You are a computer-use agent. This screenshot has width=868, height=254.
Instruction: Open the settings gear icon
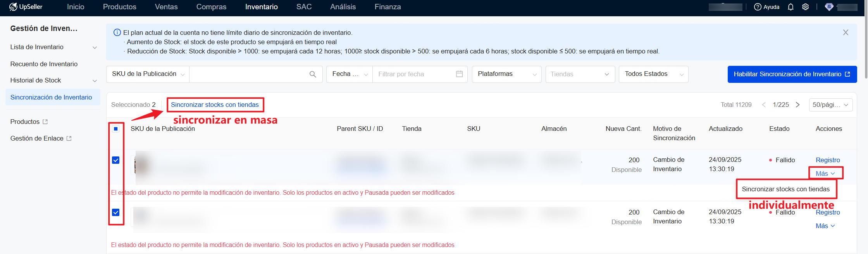[805, 7]
